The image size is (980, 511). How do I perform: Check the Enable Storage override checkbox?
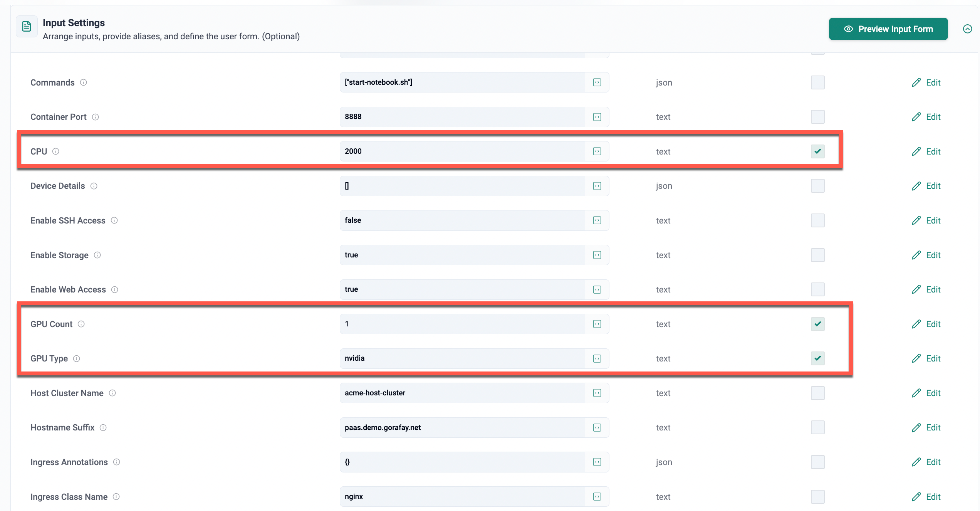[x=817, y=255]
